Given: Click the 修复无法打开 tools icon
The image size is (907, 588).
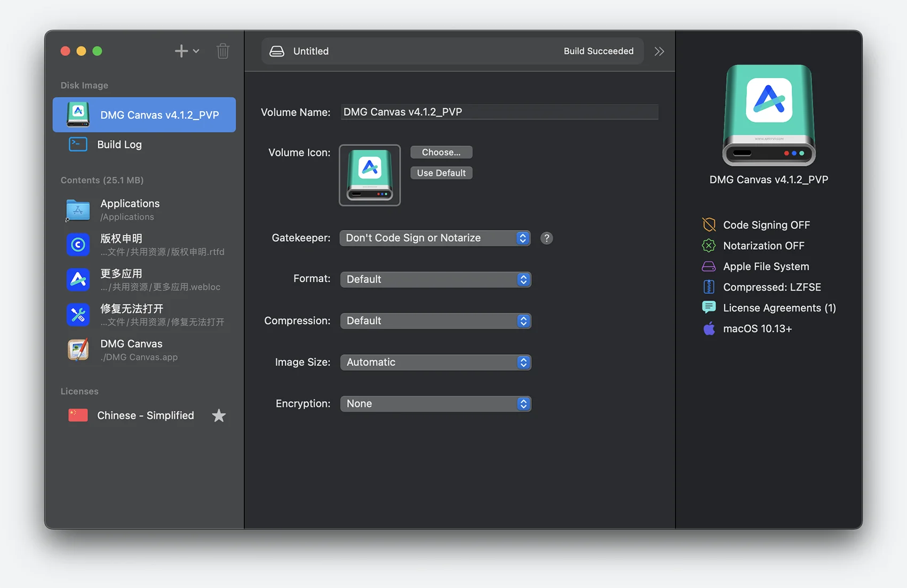Looking at the screenshot, I should [78, 315].
